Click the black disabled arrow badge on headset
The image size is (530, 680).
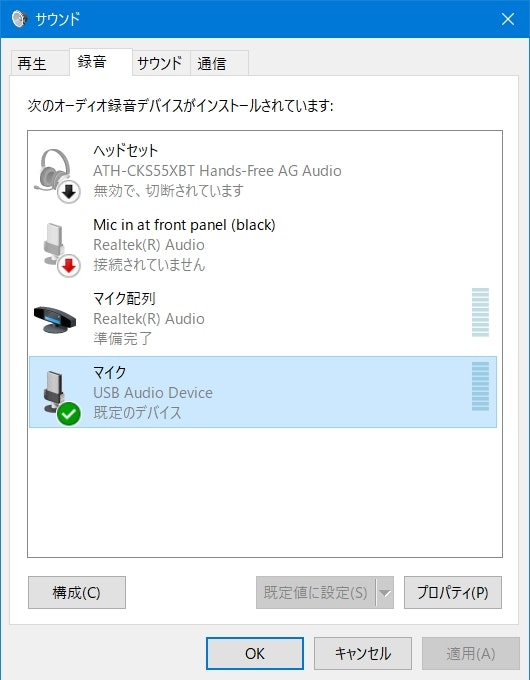[x=69, y=192]
